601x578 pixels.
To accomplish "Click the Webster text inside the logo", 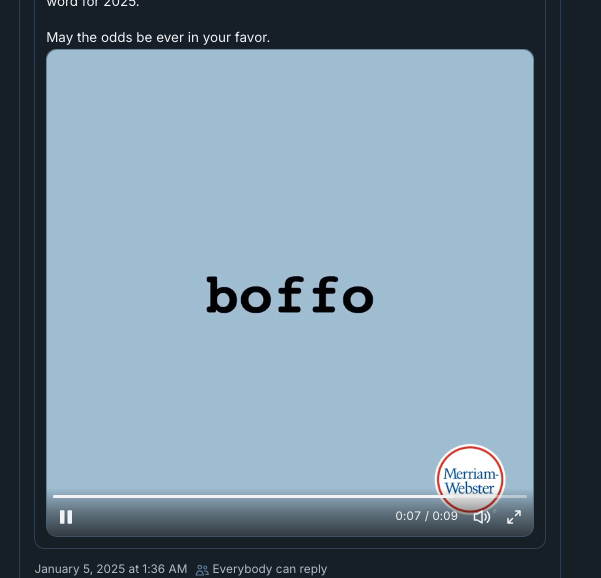I will [470, 488].
